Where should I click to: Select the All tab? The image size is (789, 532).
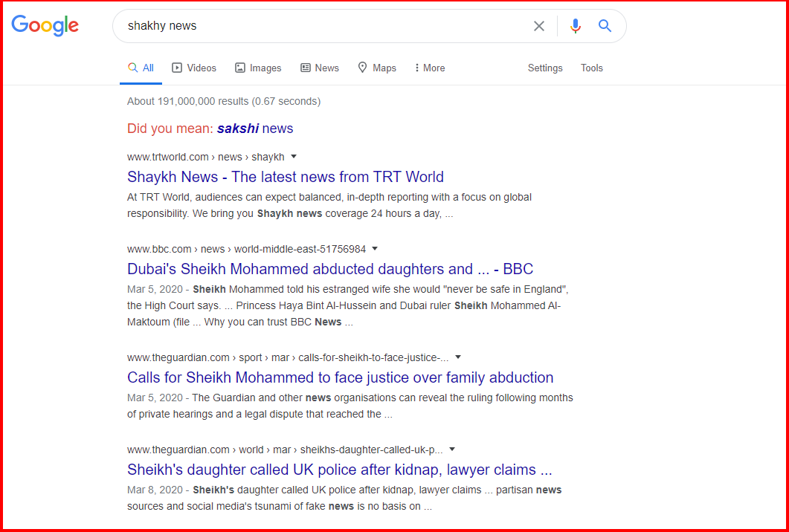(x=141, y=68)
